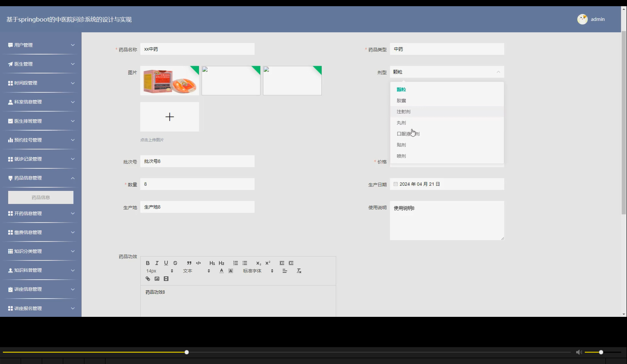Click the calendar icon in 生产日期 field
This screenshot has height=364, width=627.
[x=396, y=184]
